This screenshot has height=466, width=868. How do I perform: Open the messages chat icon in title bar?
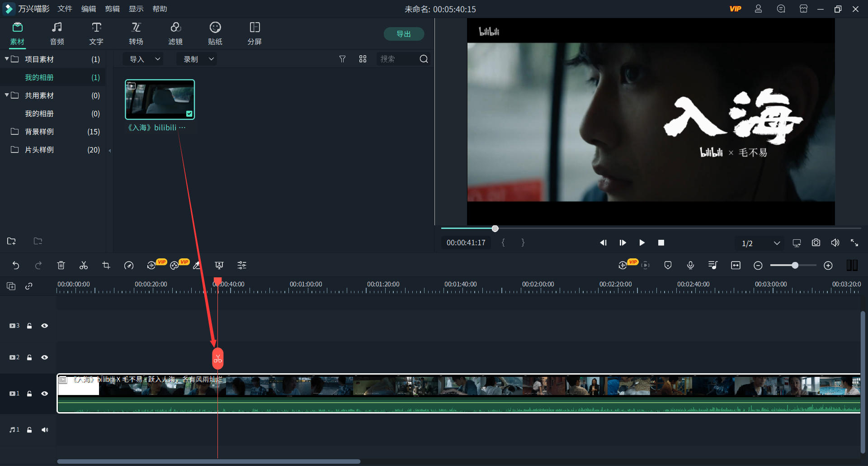pyautogui.click(x=781, y=9)
